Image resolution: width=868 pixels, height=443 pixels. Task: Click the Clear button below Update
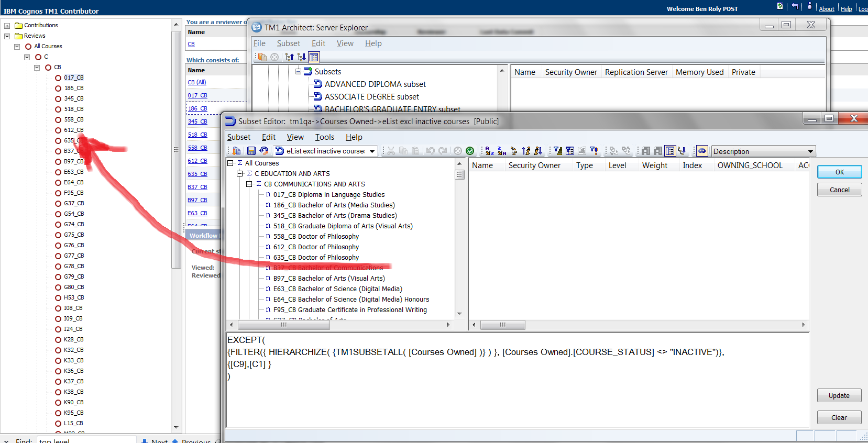click(839, 417)
